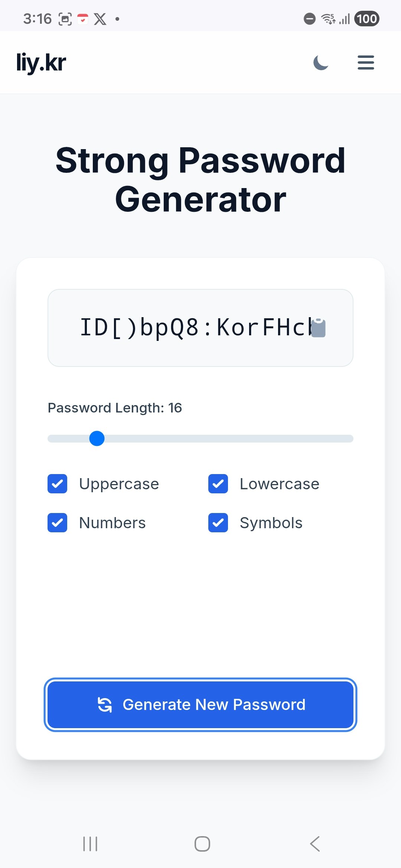The image size is (401, 868).
Task: Click the password length slider handle
Action: coord(97,439)
